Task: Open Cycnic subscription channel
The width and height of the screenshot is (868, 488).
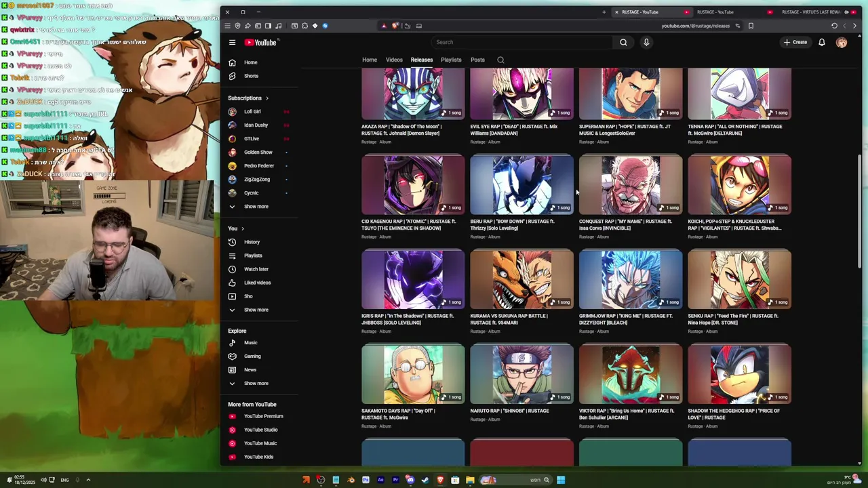Action: coord(251,193)
